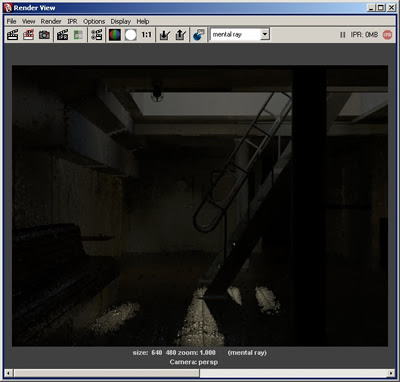400x382 pixels.
Task: Open the Render menu
Action: (51, 21)
